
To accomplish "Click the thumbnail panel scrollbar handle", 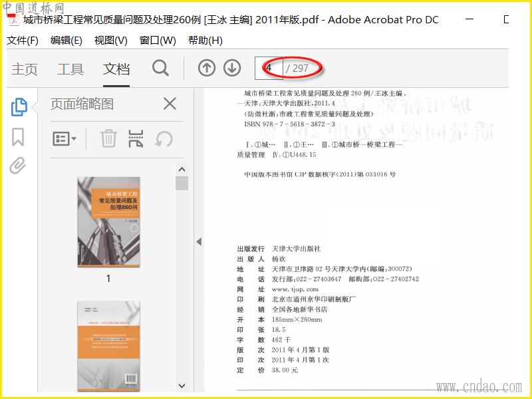I will (182, 184).
